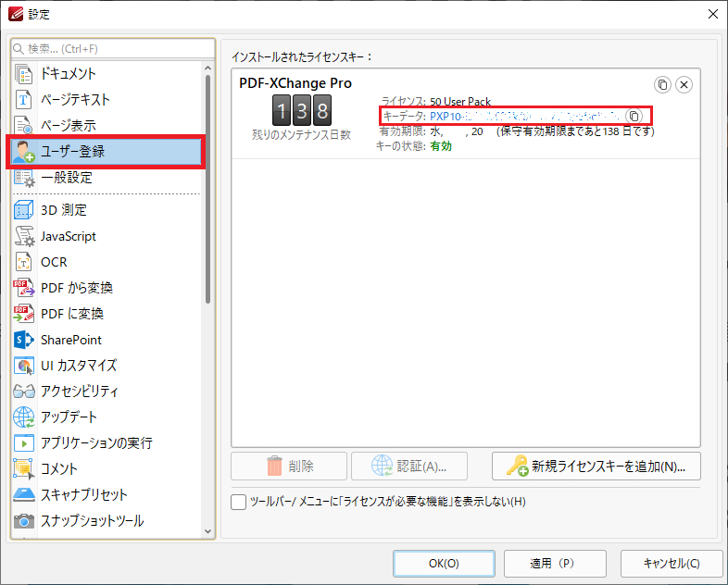
Task: Click the 3D 測定 cube icon
Action: click(x=23, y=210)
